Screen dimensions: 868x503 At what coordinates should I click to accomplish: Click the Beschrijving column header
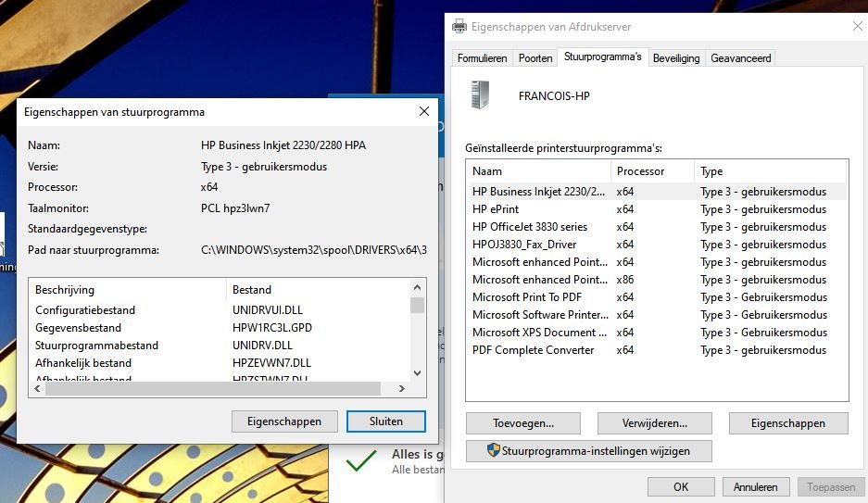(x=128, y=290)
